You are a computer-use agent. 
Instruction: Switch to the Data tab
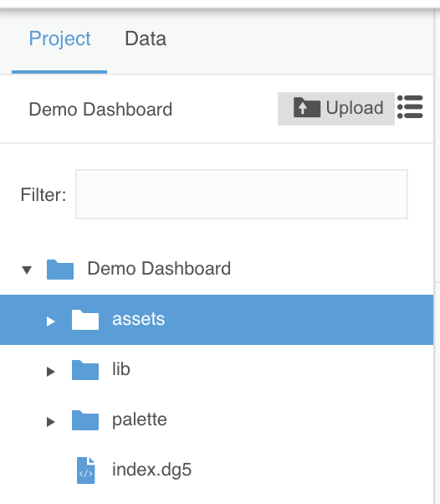point(146,39)
